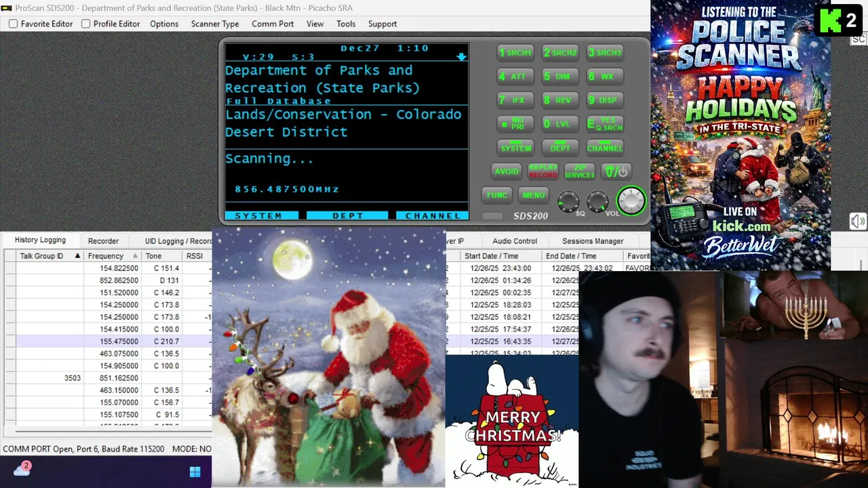Image resolution: width=868 pixels, height=488 pixels.
Task: Click the 3 SRCH3 keypad button
Action: coord(605,53)
